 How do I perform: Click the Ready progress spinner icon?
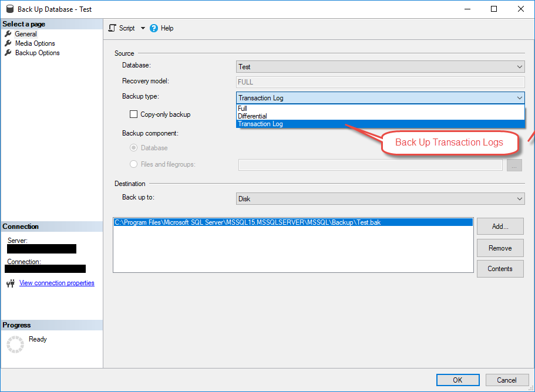15,344
